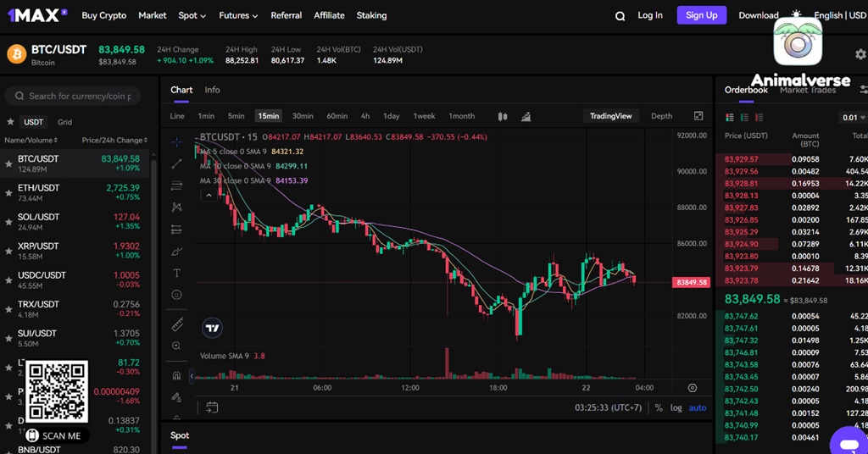Click the Bitcoin coin logo
Image resolution: width=868 pixels, height=454 pixels.
pos(17,54)
